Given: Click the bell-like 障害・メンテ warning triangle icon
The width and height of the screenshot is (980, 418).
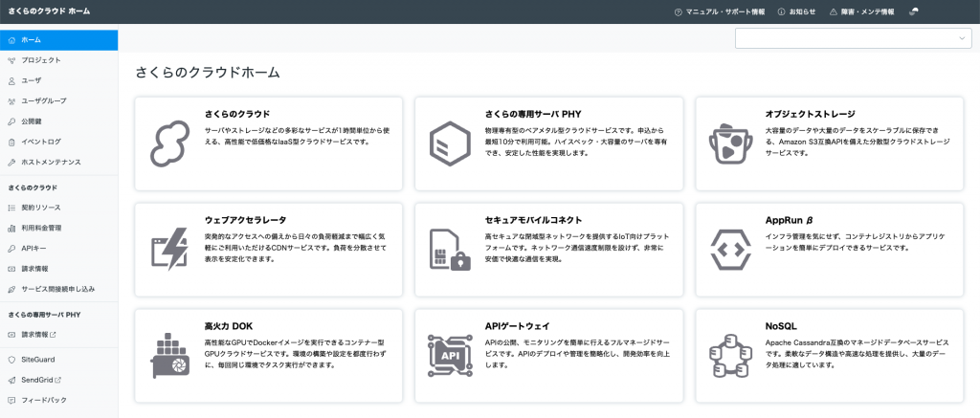Looking at the screenshot, I should tap(833, 11).
